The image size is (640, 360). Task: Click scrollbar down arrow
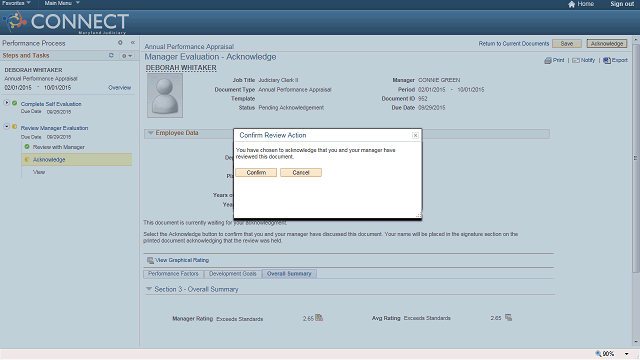pyautogui.click(x=636, y=342)
